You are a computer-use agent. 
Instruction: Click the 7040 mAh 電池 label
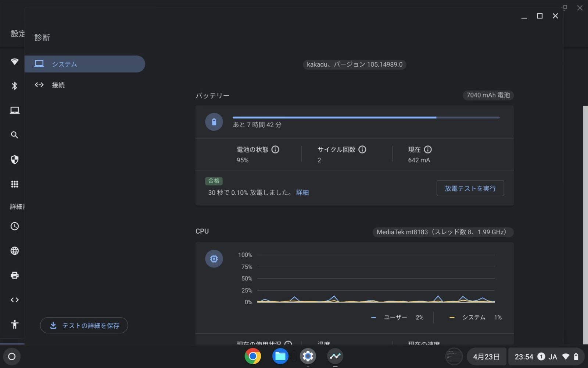[x=488, y=95]
